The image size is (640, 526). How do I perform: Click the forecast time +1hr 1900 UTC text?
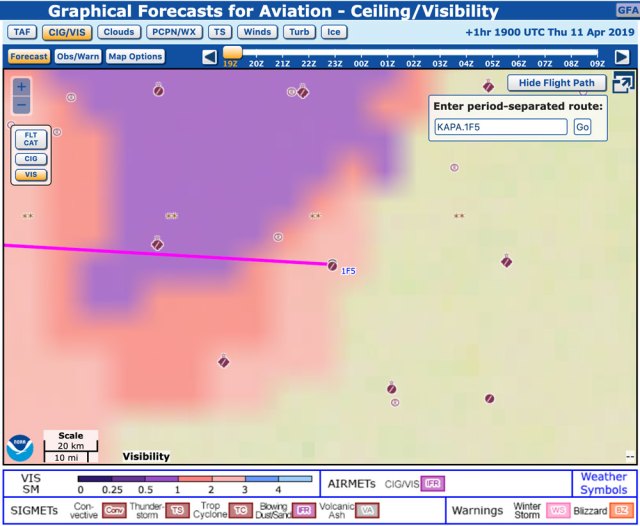point(550,32)
